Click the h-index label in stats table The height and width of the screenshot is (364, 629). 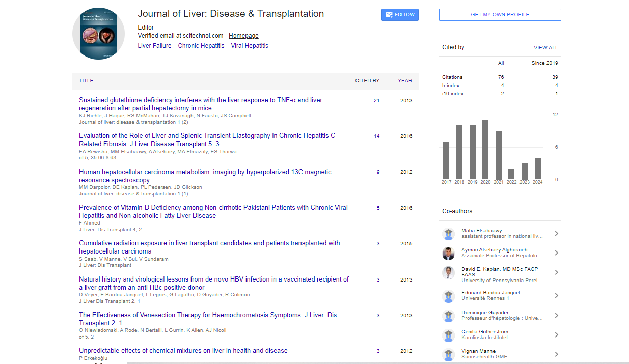tap(450, 86)
